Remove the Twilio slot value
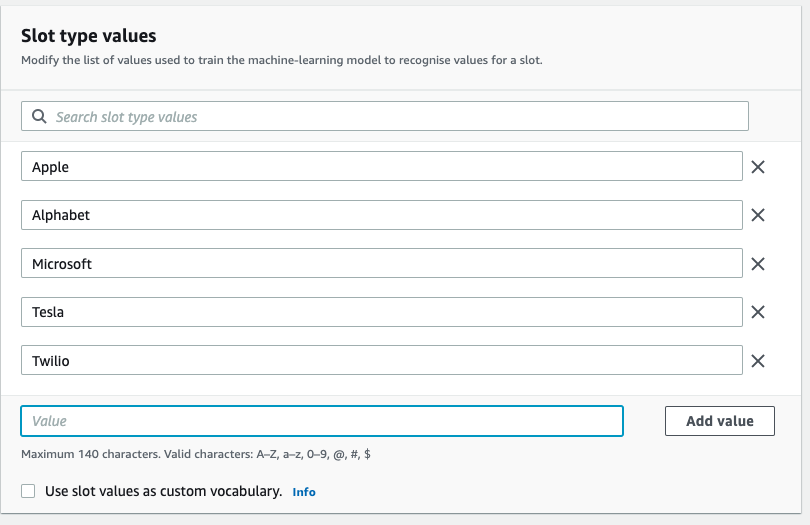810x525 pixels. click(758, 361)
